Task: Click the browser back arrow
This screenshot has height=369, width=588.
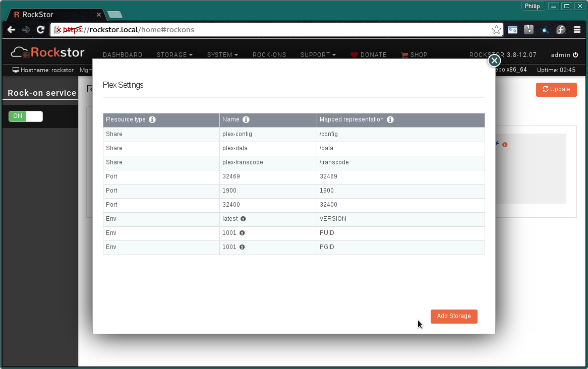Action: pos(11,30)
